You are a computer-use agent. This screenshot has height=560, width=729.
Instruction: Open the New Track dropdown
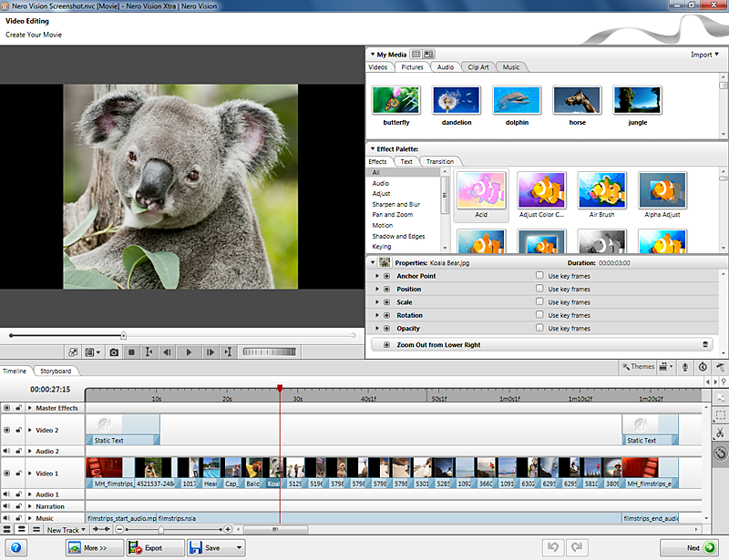click(67, 530)
